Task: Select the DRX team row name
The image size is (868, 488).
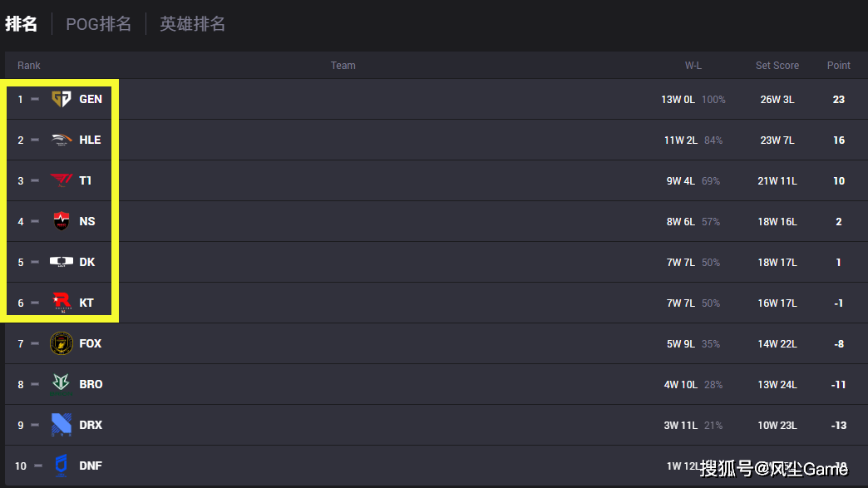Action: 91,425
